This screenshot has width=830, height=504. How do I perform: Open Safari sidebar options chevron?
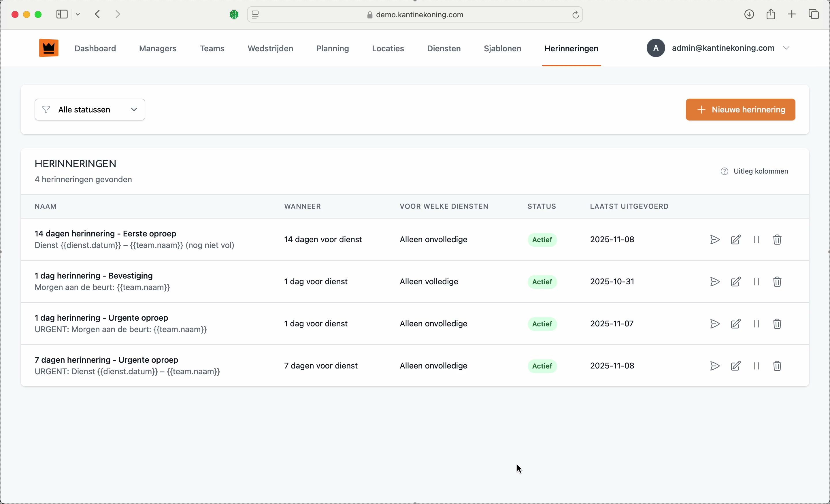tap(78, 14)
